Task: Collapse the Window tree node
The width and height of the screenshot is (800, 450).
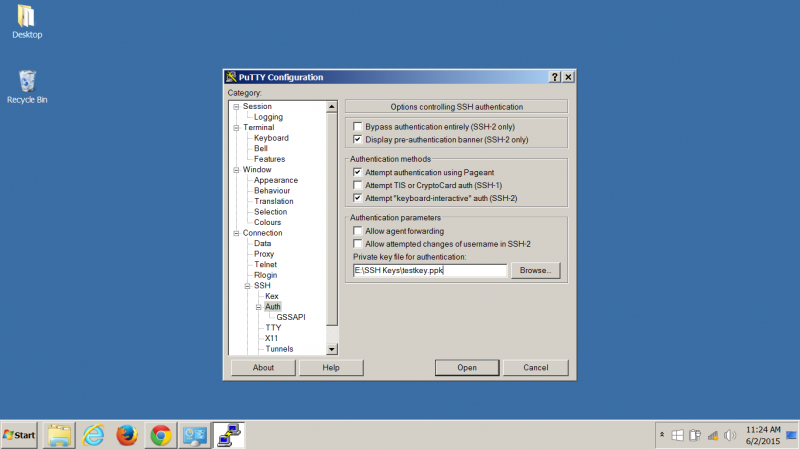Action: (236, 170)
